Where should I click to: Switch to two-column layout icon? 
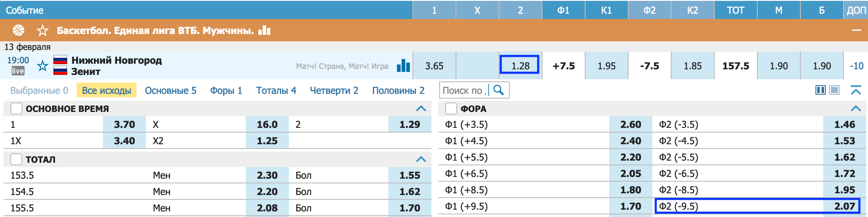tap(821, 90)
